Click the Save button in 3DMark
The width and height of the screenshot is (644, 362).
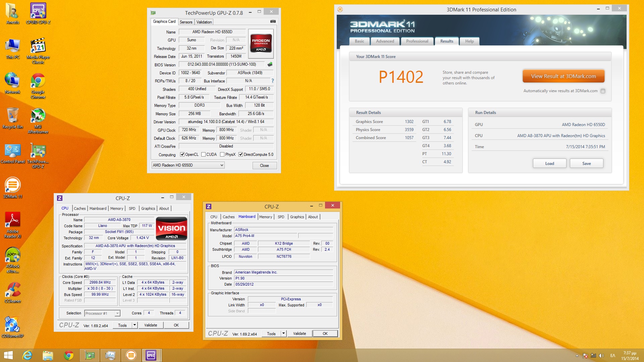tap(586, 163)
